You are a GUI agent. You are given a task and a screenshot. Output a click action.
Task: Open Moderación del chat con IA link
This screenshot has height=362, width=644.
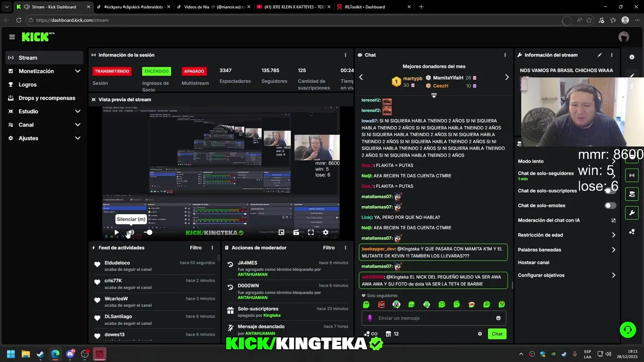pos(567,220)
